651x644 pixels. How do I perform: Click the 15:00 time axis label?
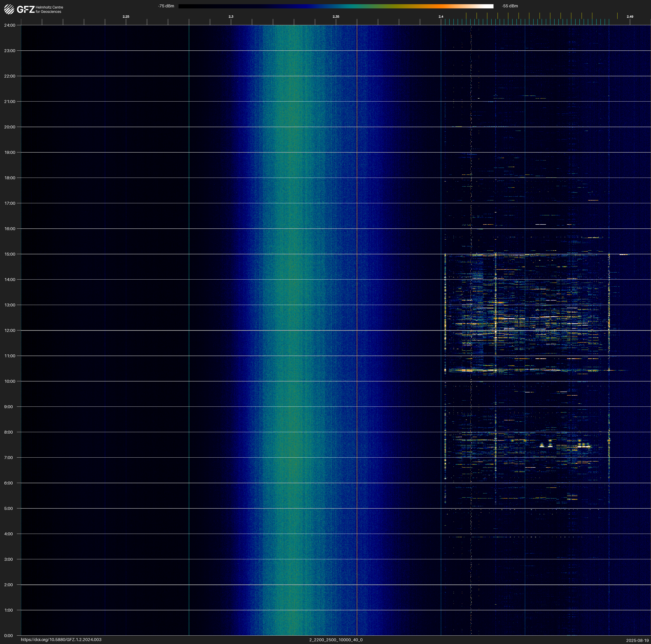click(x=10, y=254)
